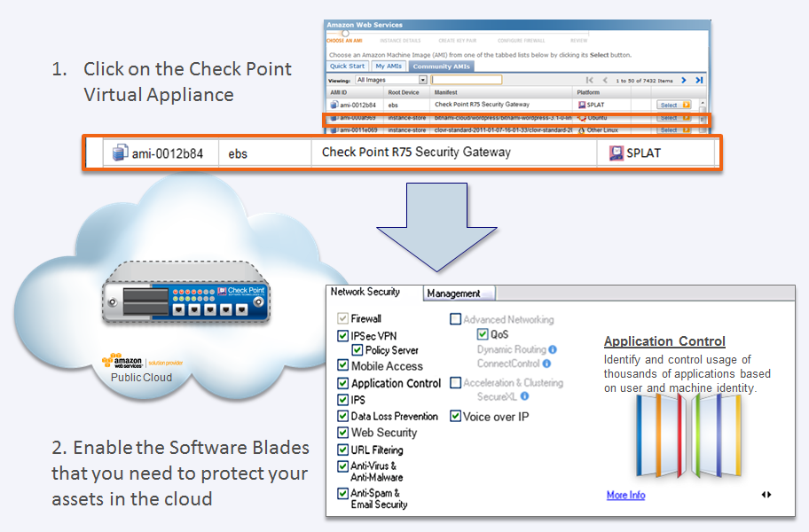Image resolution: width=809 pixels, height=532 pixels.
Task: Click the AMI search input field
Action: coord(467,80)
